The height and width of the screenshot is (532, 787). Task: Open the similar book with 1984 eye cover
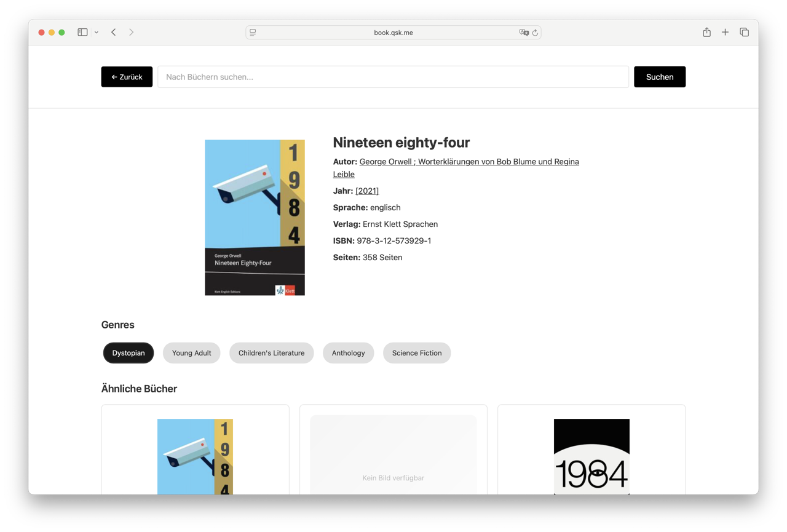point(591,456)
